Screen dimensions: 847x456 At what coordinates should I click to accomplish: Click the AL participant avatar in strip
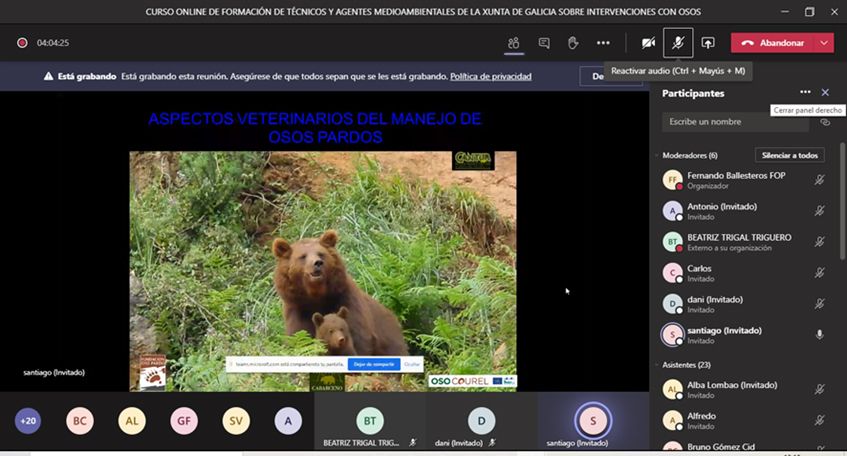click(132, 421)
